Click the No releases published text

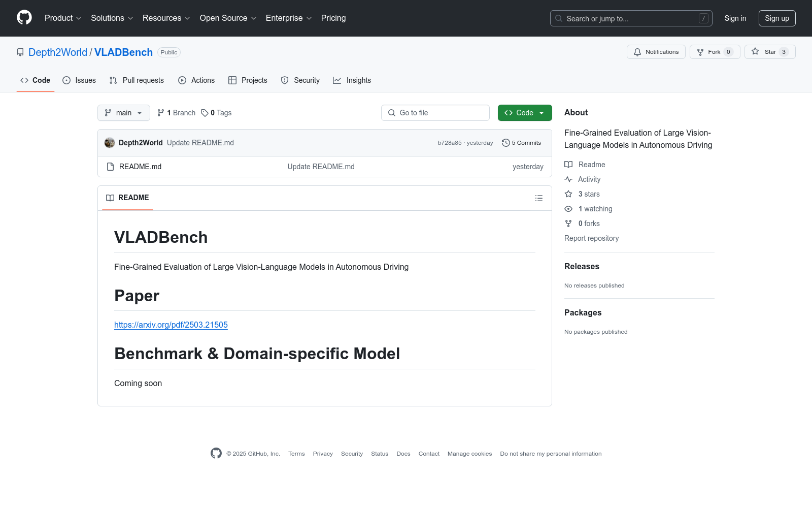coord(594,285)
